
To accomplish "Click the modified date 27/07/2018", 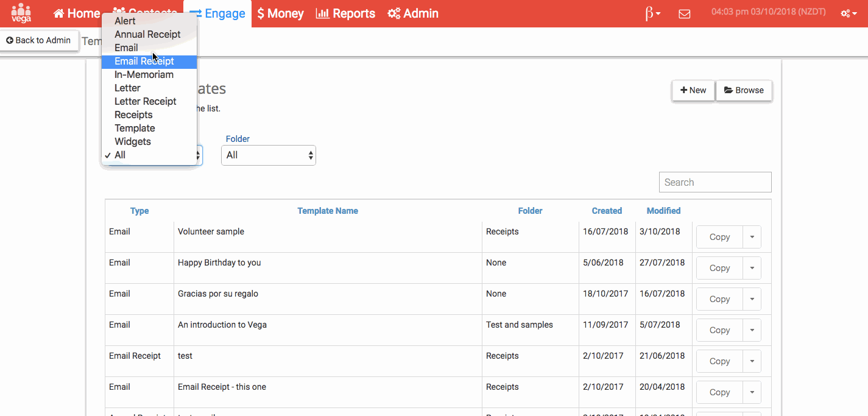I will tap(662, 263).
